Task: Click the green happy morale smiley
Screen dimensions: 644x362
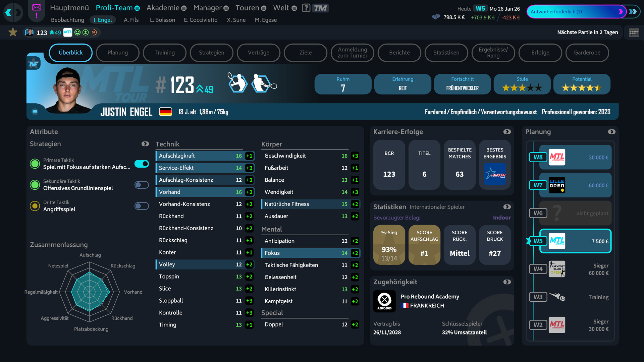Action: [77, 33]
